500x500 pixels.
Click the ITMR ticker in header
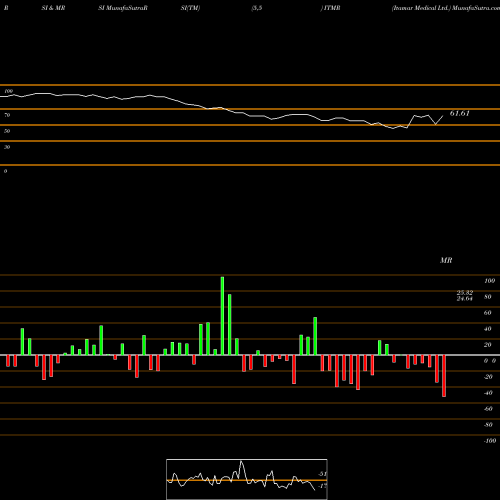click(331, 8)
